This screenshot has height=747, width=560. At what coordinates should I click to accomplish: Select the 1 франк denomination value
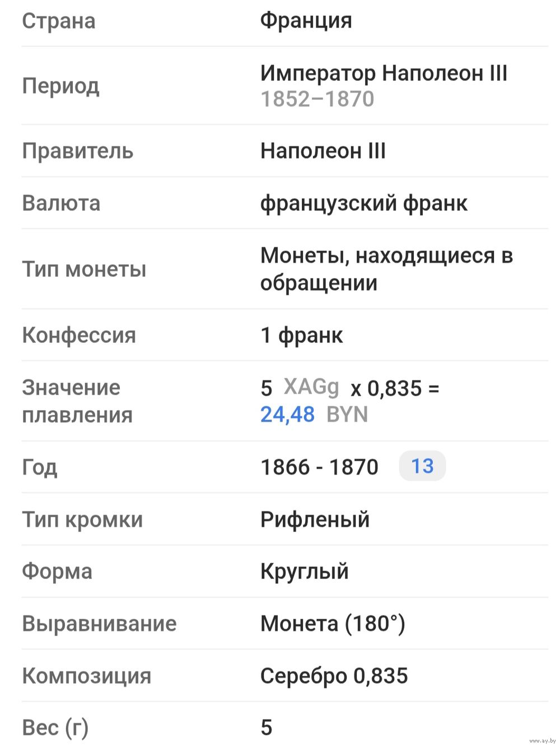click(301, 335)
